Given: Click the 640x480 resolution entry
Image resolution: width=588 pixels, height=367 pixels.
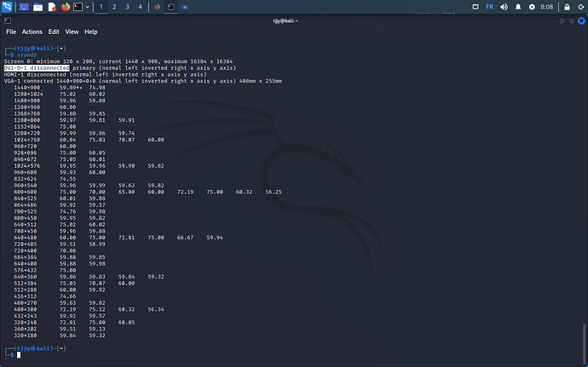Looking at the screenshot, I should pos(26,238).
